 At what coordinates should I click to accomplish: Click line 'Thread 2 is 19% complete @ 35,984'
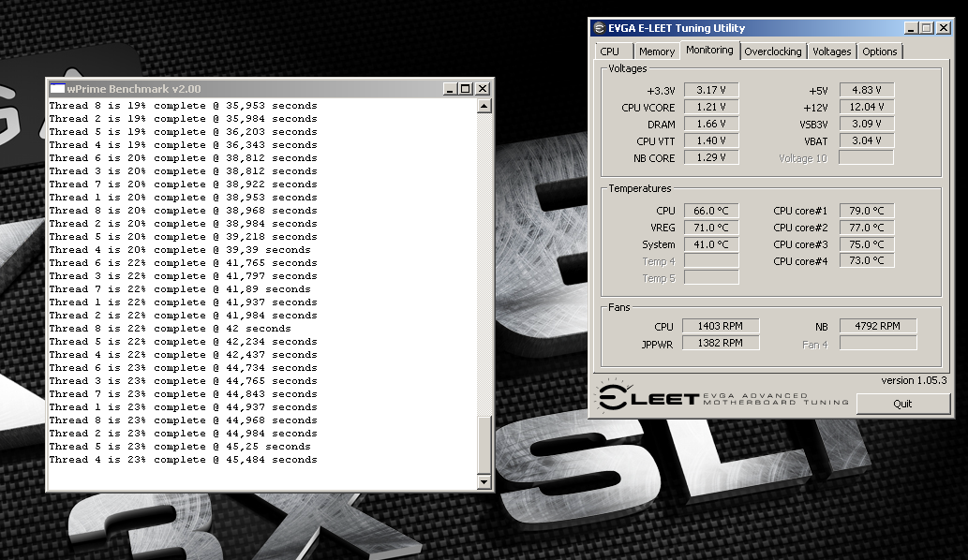(x=183, y=119)
